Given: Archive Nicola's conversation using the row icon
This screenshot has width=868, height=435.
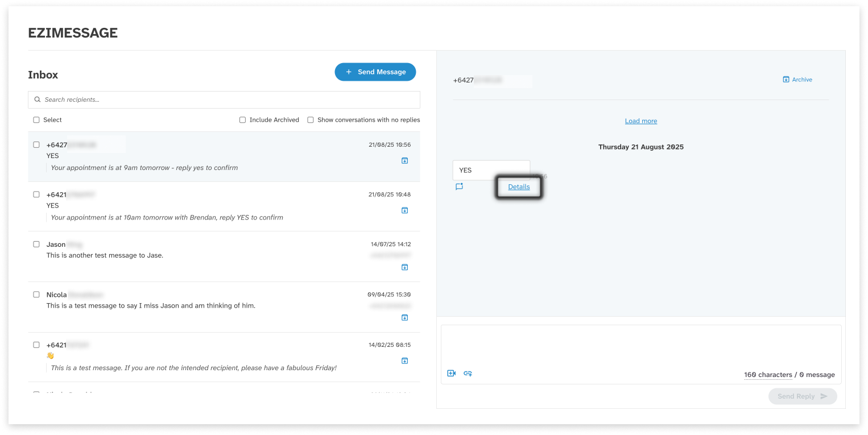Looking at the screenshot, I should point(404,317).
